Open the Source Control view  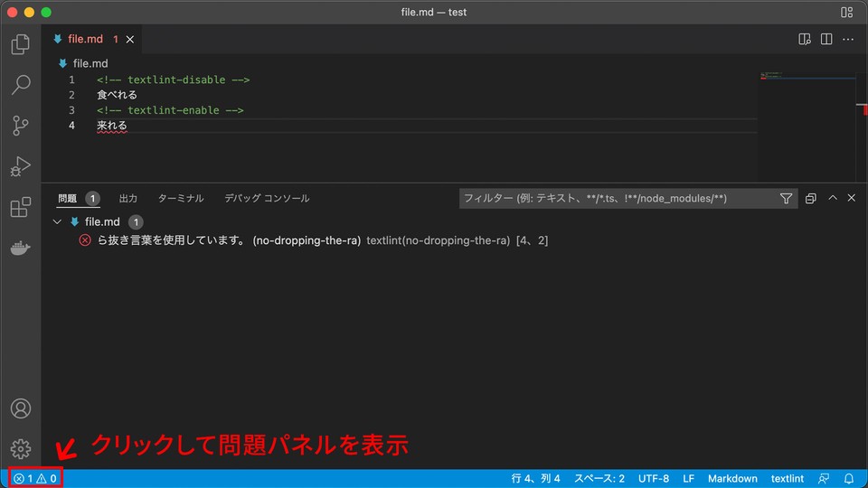tap(21, 126)
